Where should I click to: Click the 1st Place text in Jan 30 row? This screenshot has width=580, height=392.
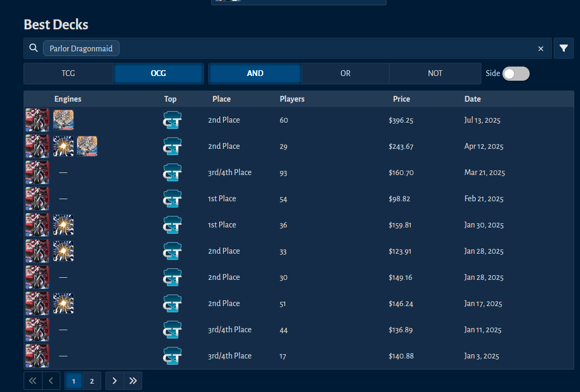coord(222,225)
